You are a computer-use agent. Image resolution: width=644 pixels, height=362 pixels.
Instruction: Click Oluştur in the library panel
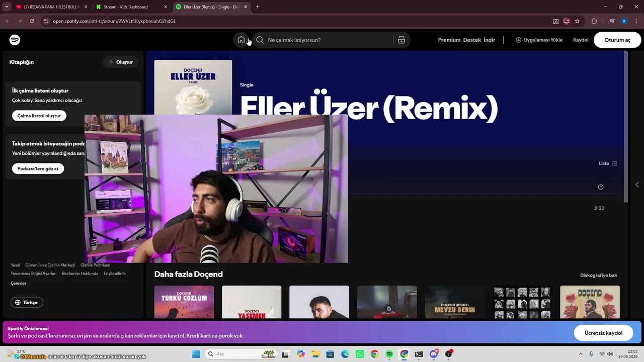click(121, 62)
